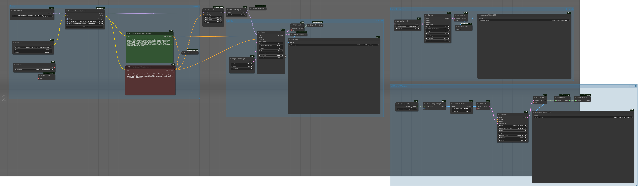Click the denoise 0.55 slider in Model Upscale KSampler
644x196 pixels.
(512, 140)
